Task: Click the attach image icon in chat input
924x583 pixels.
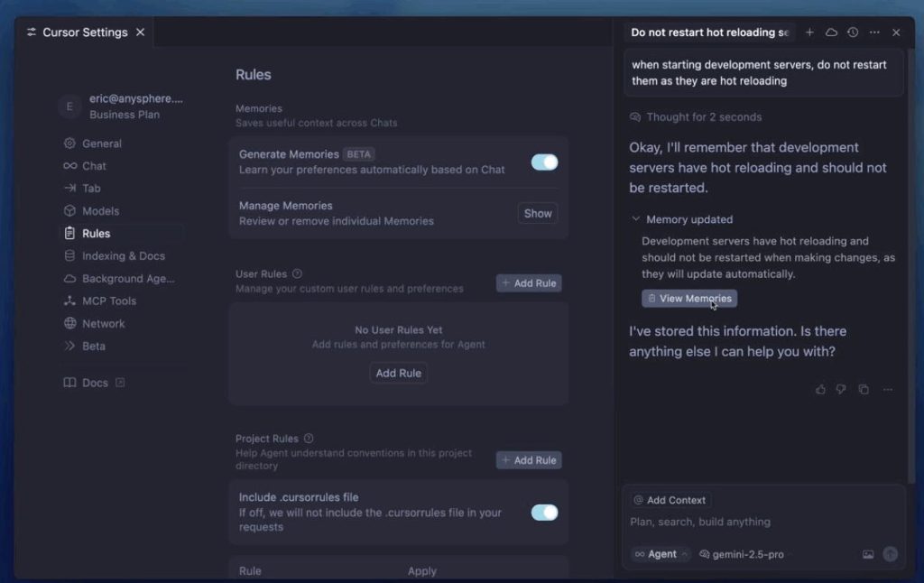Action: 868,554
